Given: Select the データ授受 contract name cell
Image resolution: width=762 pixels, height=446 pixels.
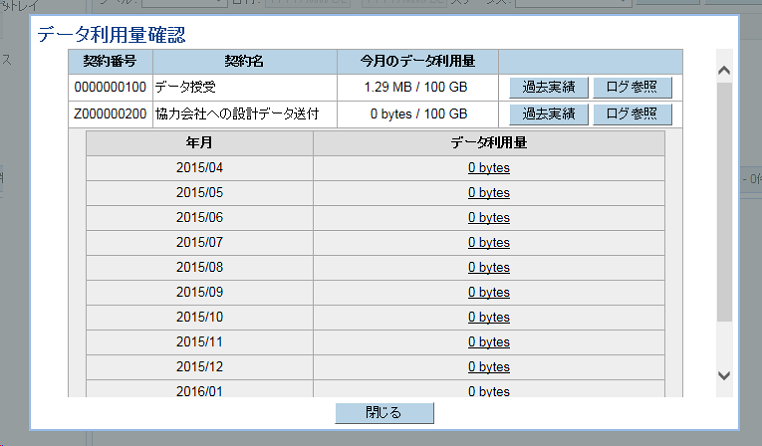Looking at the screenshot, I should click(x=244, y=88).
